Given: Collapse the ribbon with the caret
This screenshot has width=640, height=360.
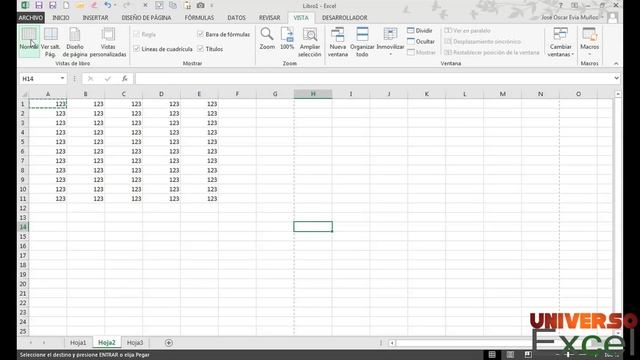Looking at the screenshot, I should coord(616,64).
